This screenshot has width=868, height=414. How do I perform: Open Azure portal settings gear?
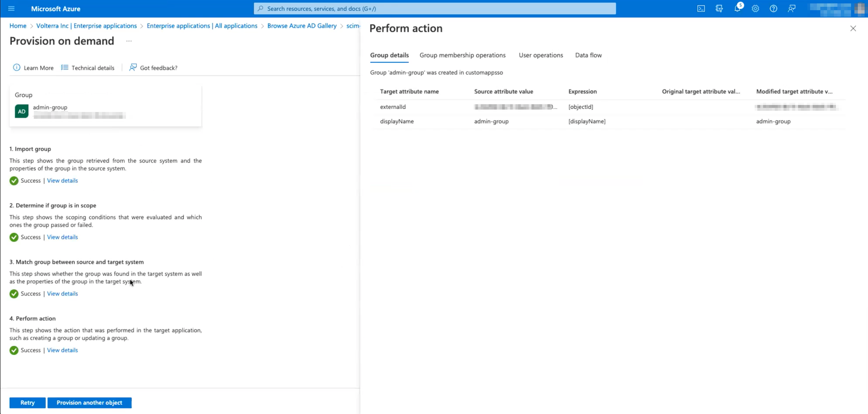(755, 8)
